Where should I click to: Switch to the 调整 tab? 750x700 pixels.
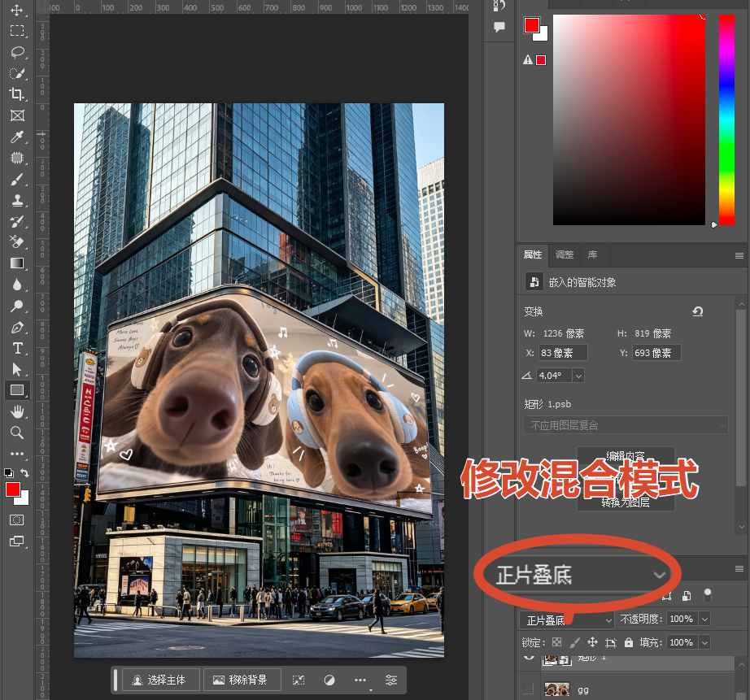565,254
